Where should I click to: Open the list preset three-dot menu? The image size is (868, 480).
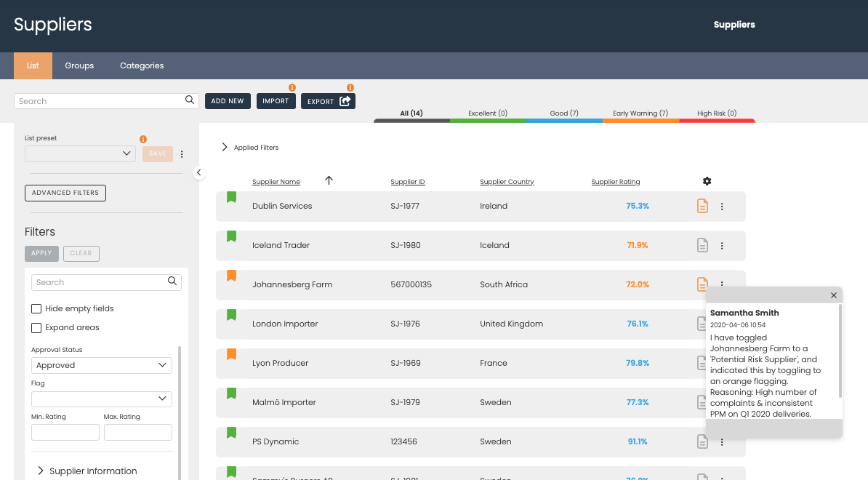click(182, 154)
